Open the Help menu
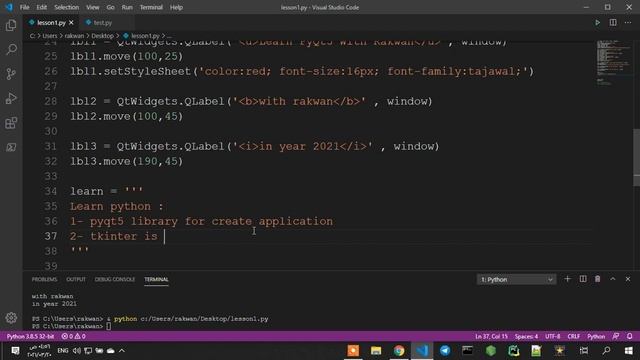 point(176,7)
